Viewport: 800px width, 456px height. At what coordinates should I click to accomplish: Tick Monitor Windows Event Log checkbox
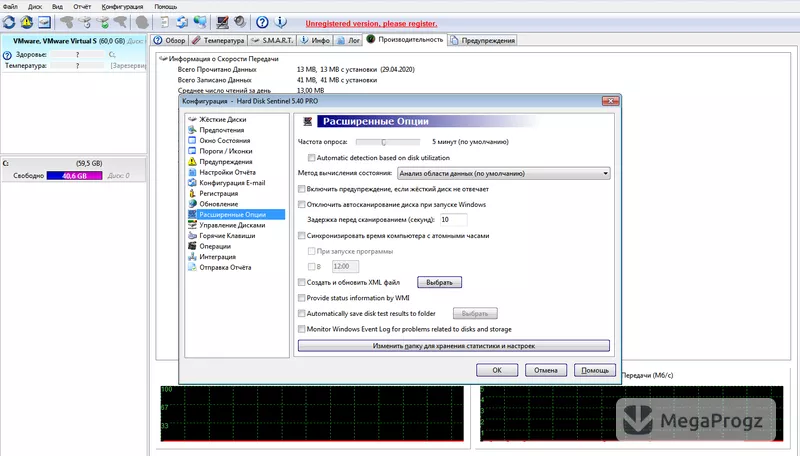coord(302,329)
